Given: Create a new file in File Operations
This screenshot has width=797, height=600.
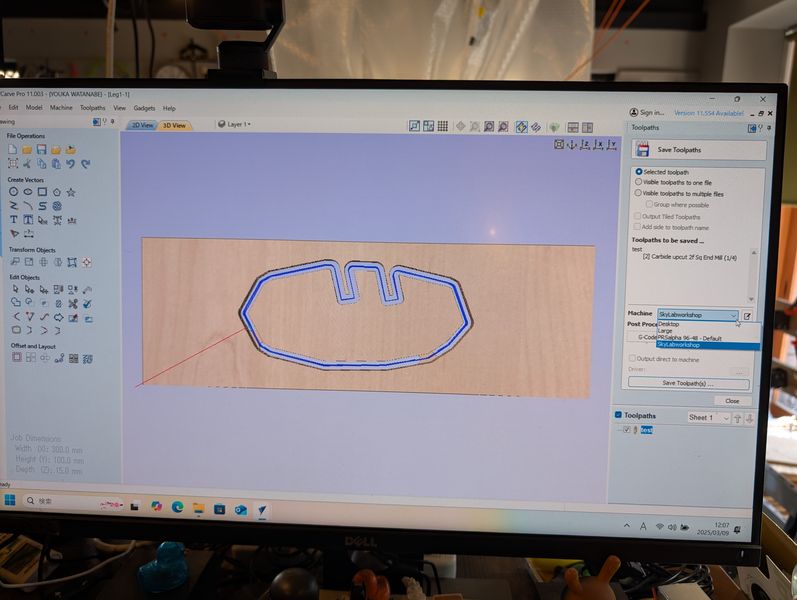Looking at the screenshot, I should point(13,149).
